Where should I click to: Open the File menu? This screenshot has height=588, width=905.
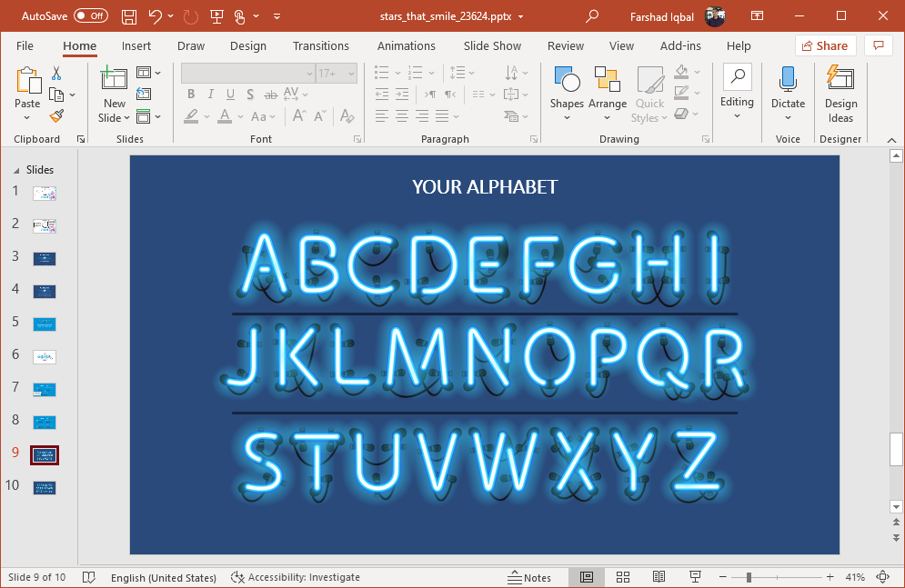(25, 45)
